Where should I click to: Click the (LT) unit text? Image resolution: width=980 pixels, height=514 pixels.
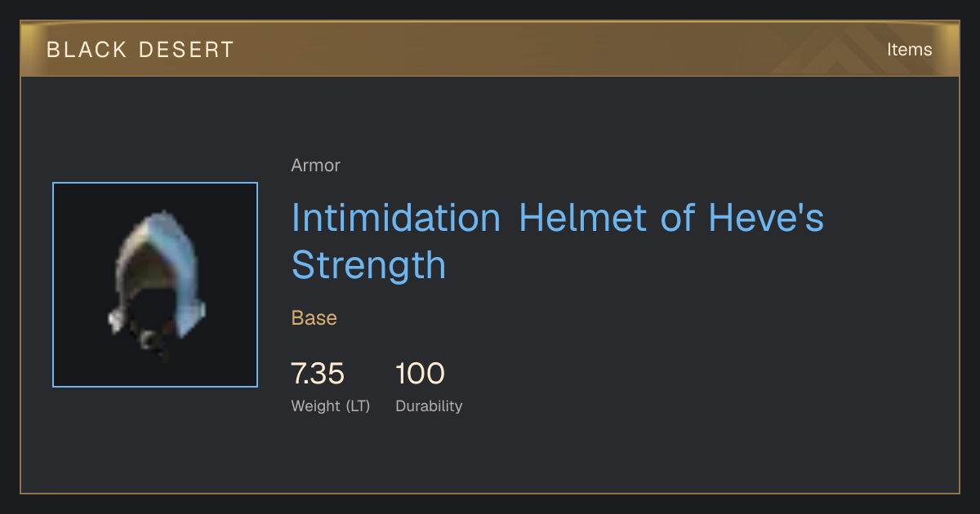point(358,406)
